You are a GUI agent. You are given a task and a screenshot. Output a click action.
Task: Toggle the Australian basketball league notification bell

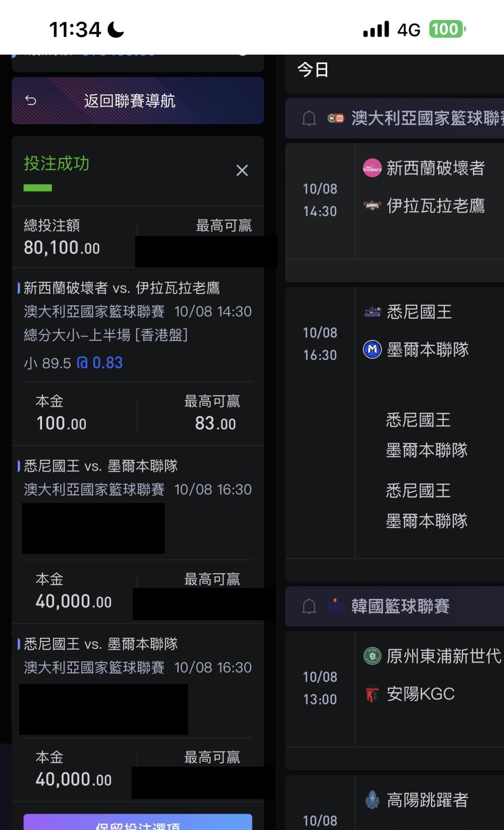(x=309, y=119)
